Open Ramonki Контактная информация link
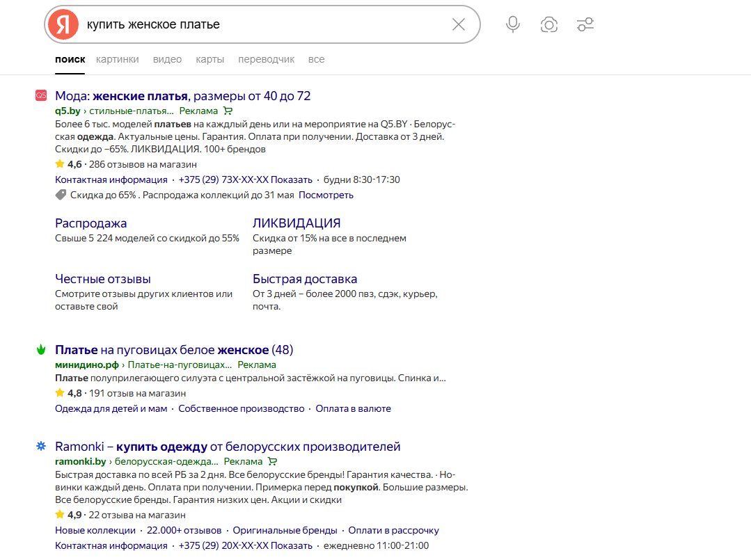751x560 pixels. coord(111,545)
